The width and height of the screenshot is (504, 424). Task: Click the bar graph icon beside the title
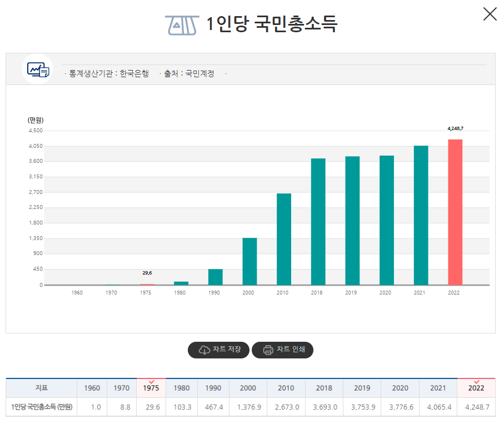click(x=181, y=23)
